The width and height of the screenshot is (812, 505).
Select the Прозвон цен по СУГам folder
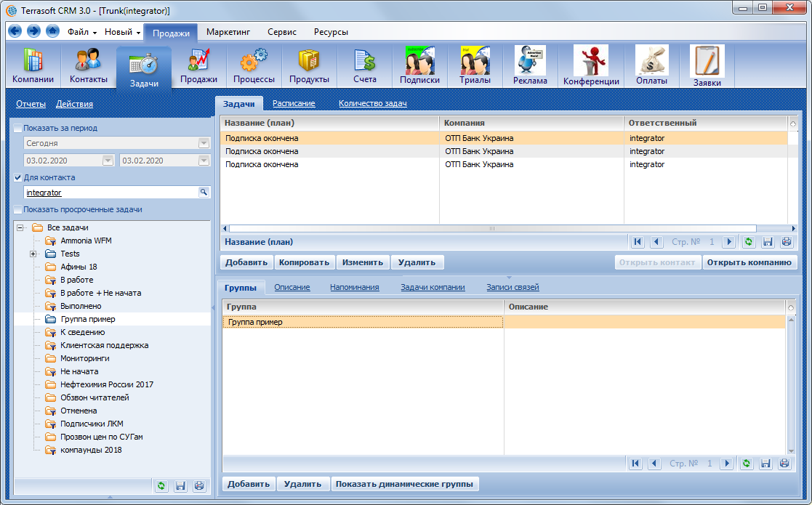pos(102,437)
